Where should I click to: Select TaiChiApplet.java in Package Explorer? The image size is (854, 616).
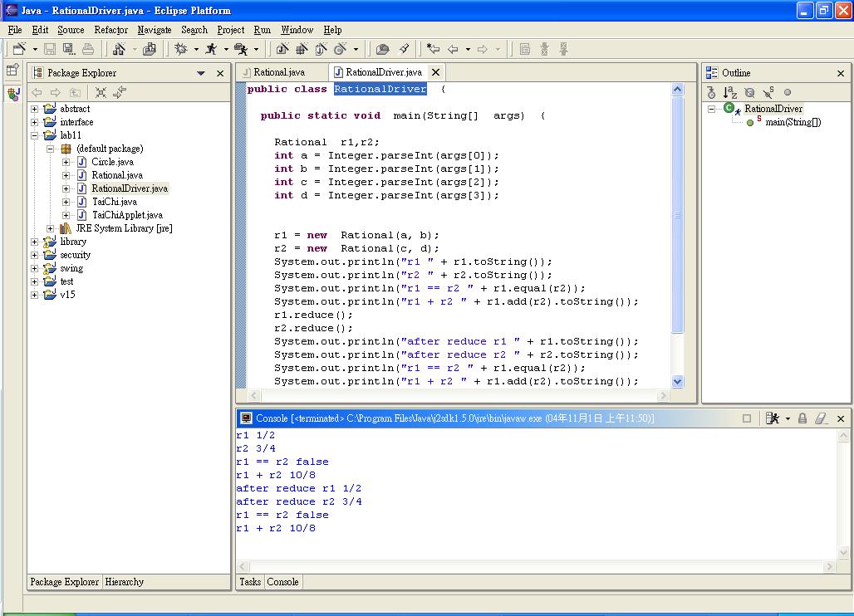tap(127, 215)
